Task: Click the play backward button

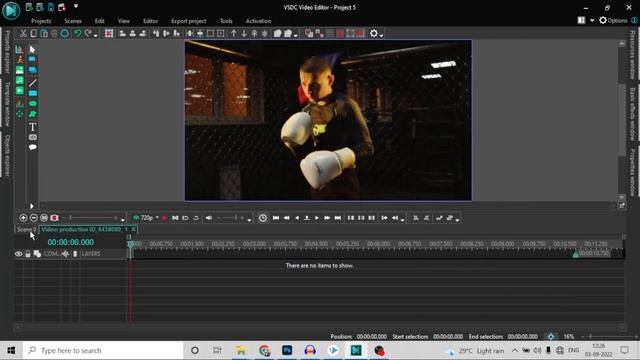Action: (x=297, y=218)
